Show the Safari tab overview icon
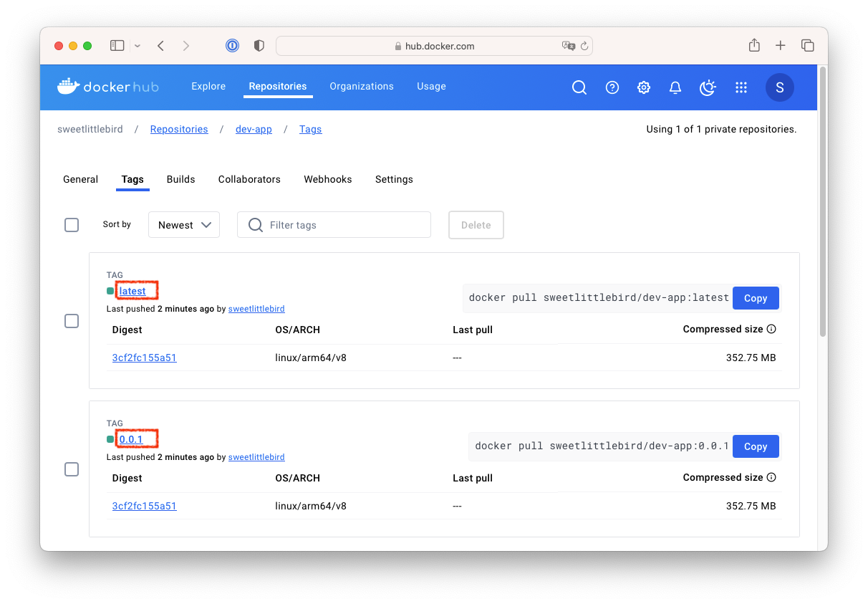868x604 pixels. [x=808, y=46]
